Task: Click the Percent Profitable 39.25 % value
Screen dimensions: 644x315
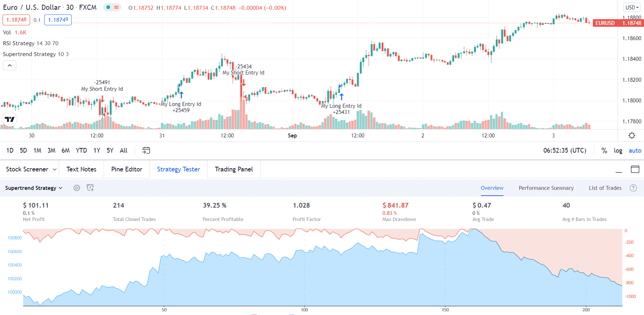Action: pyautogui.click(x=215, y=205)
